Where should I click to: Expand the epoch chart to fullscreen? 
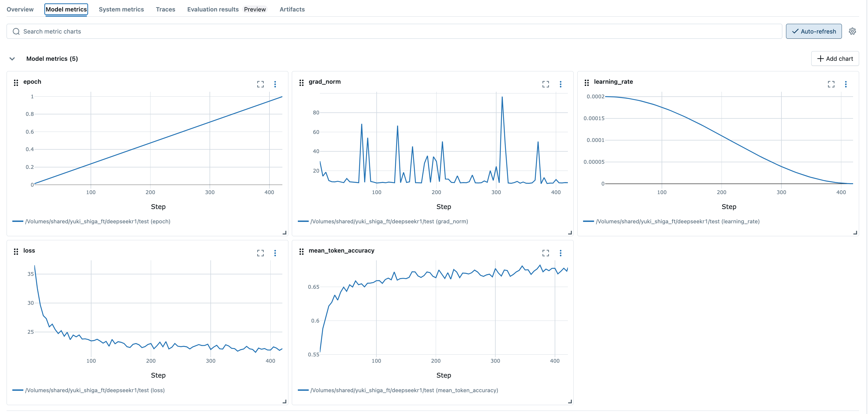[x=261, y=84]
